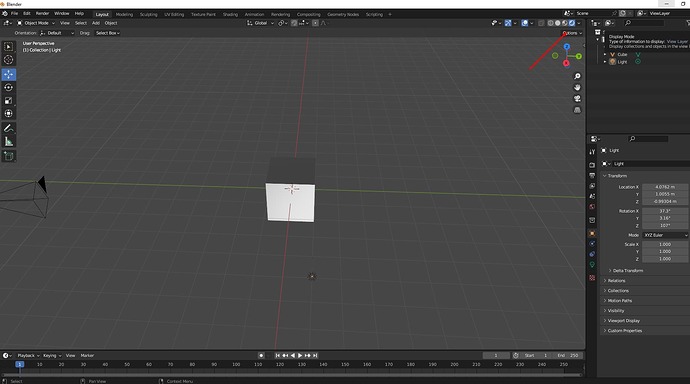This screenshot has height=384, width=690.
Task: Click the zoom viewport magnifier icon
Action: tap(577, 77)
